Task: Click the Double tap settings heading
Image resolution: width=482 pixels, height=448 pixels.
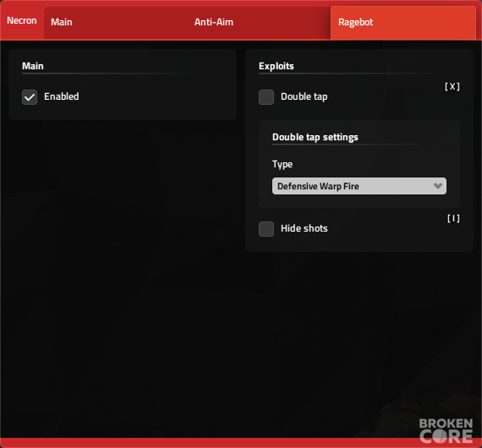Action: coord(315,137)
